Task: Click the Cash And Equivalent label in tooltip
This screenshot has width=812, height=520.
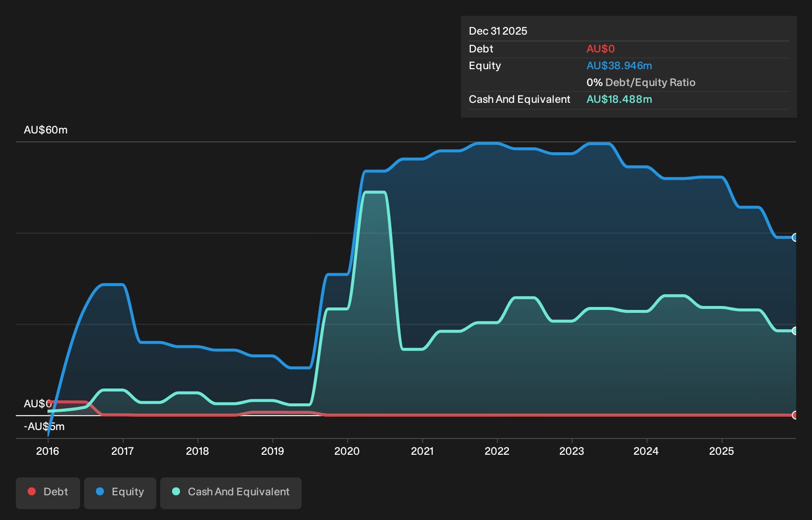Action: coord(519,99)
